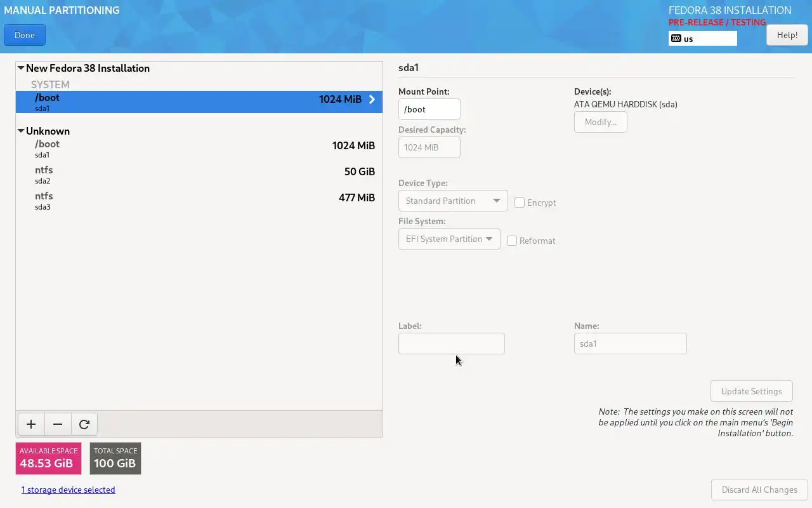
Task: Click the Done button
Action: 25,35
